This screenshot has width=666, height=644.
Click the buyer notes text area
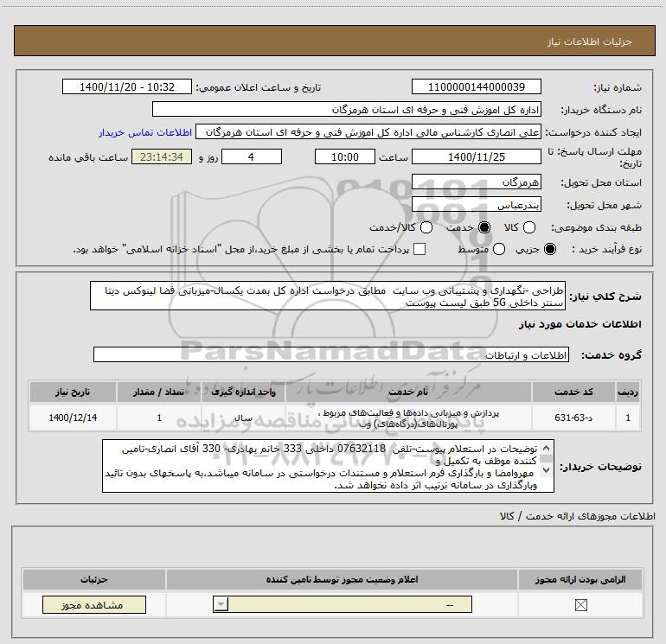point(328,467)
